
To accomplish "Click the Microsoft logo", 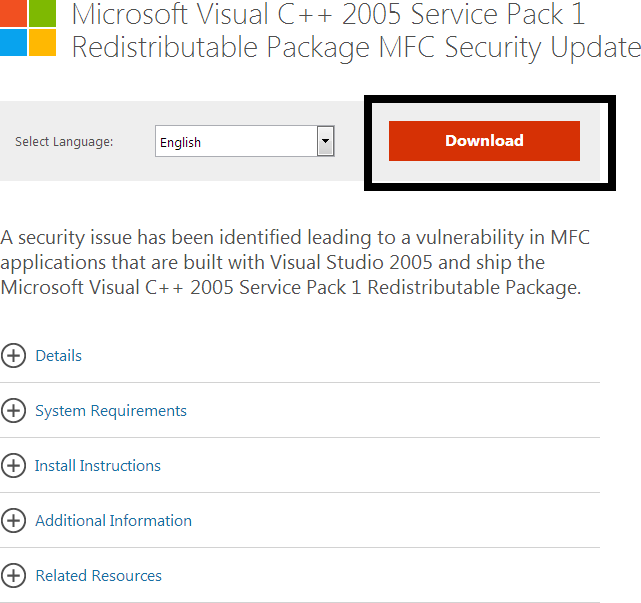I will [x=28, y=28].
